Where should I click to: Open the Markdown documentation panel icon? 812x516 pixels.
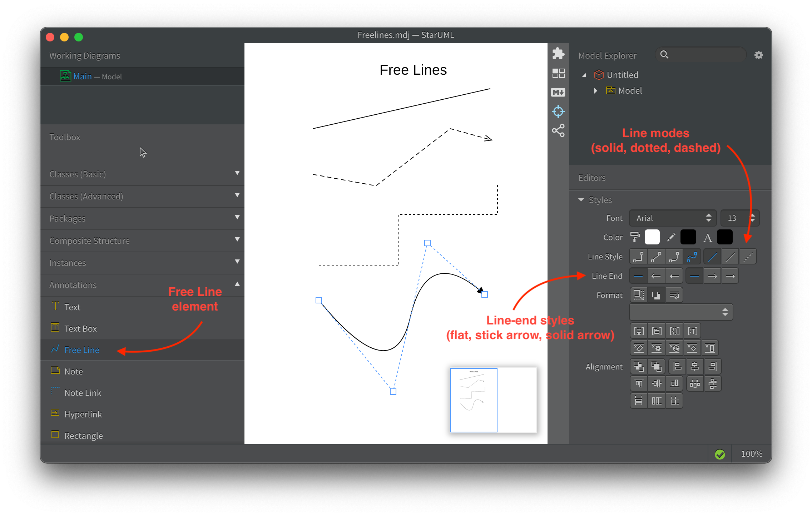[x=558, y=93]
